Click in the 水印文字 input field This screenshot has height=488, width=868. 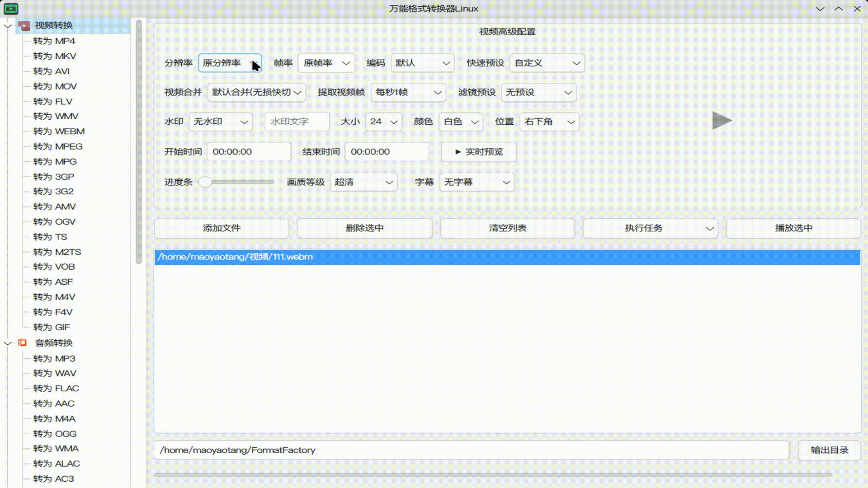coord(297,122)
